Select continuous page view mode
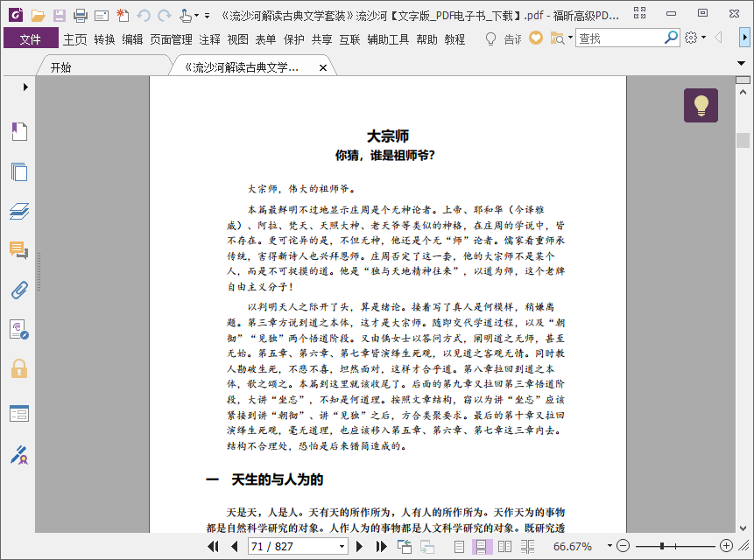754x560 pixels. tap(482, 546)
